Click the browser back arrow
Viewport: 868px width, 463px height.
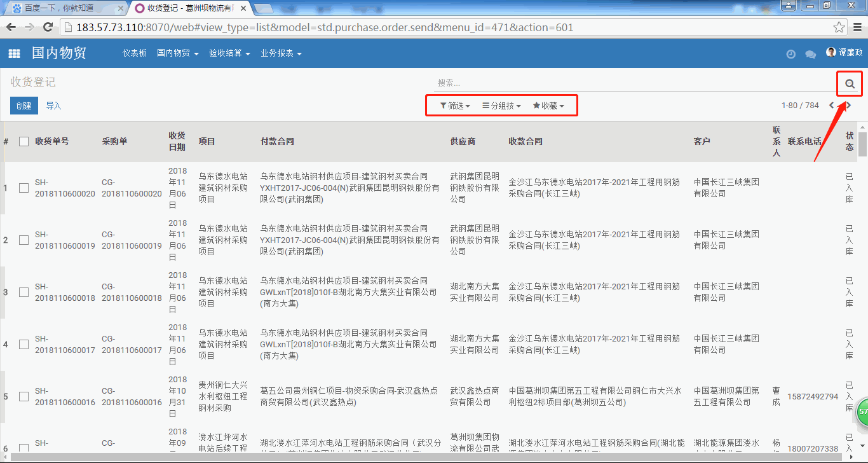click(11, 27)
